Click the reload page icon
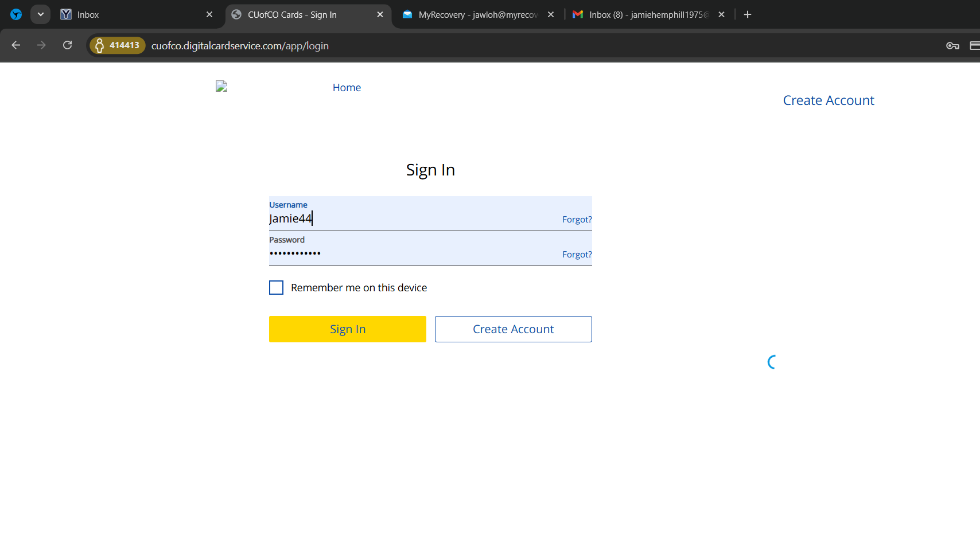This screenshot has width=980, height=539. (x=67, y=45)
